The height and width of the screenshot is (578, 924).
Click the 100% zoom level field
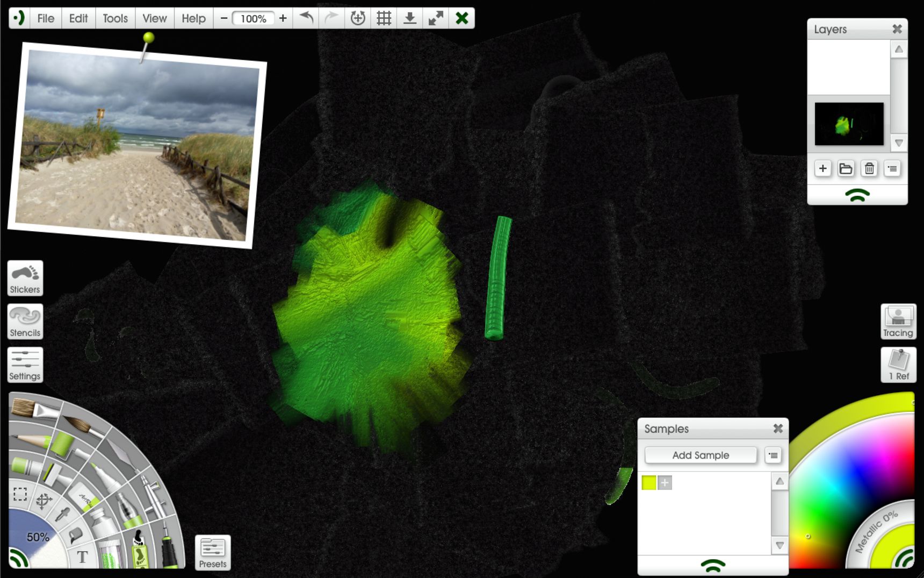[254, 18]
